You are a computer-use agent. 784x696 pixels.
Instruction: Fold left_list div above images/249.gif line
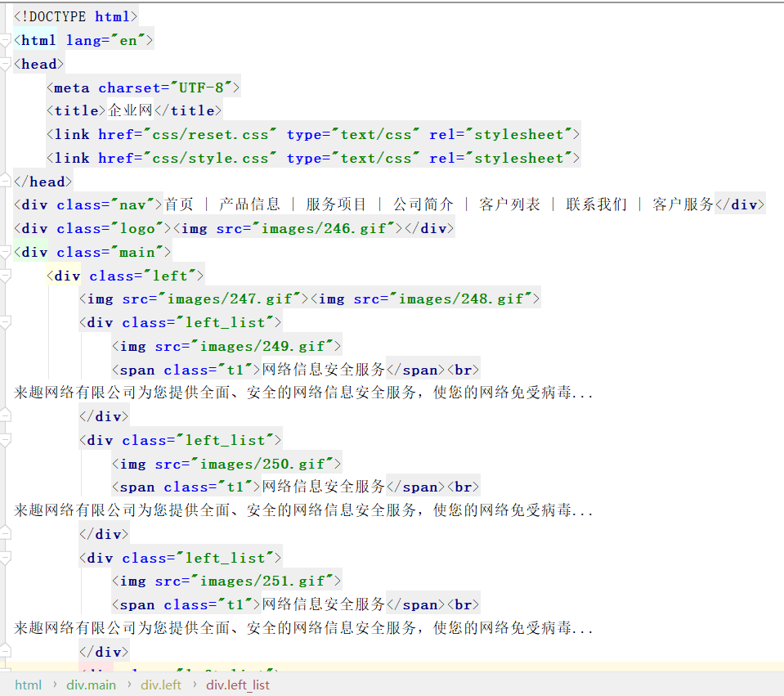(5, 323)
